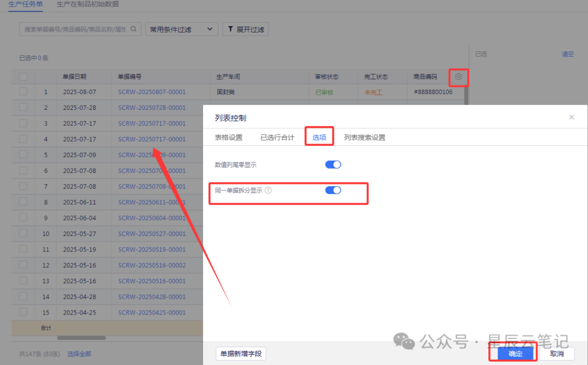588x365 pixels.
Task: Close the 列表控制 dialog with the X
Action: 572,117
